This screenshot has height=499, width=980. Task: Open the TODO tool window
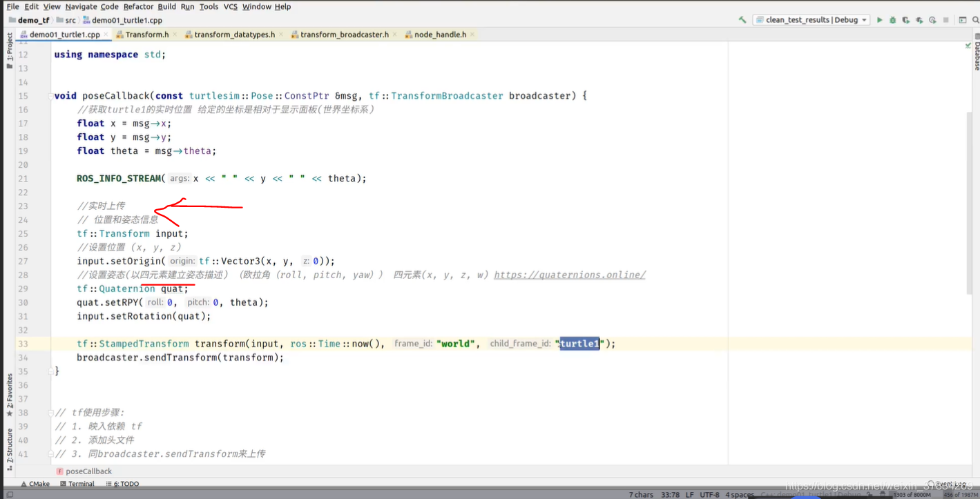[x=122, y=484]
